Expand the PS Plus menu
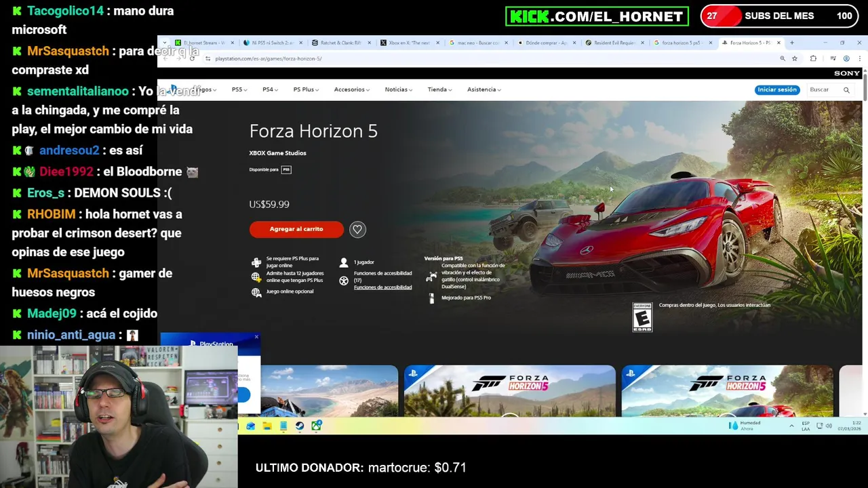Screen dimensions: 868x488 306,89
